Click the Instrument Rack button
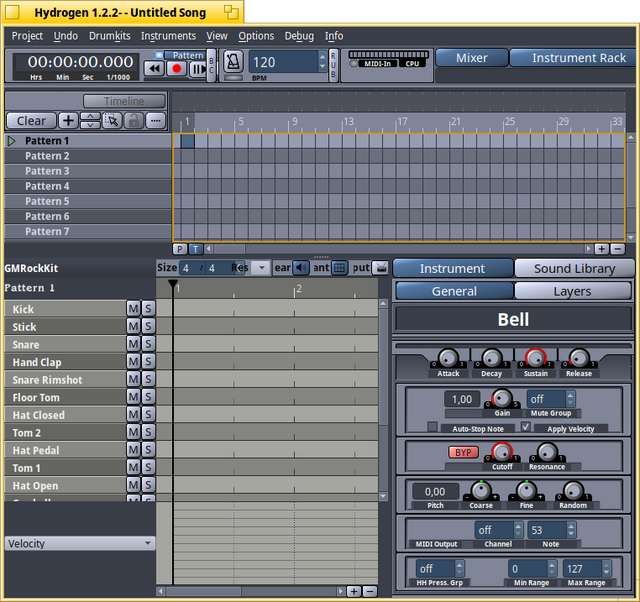Viewport: 640px width, 602px height. [573, 58]
